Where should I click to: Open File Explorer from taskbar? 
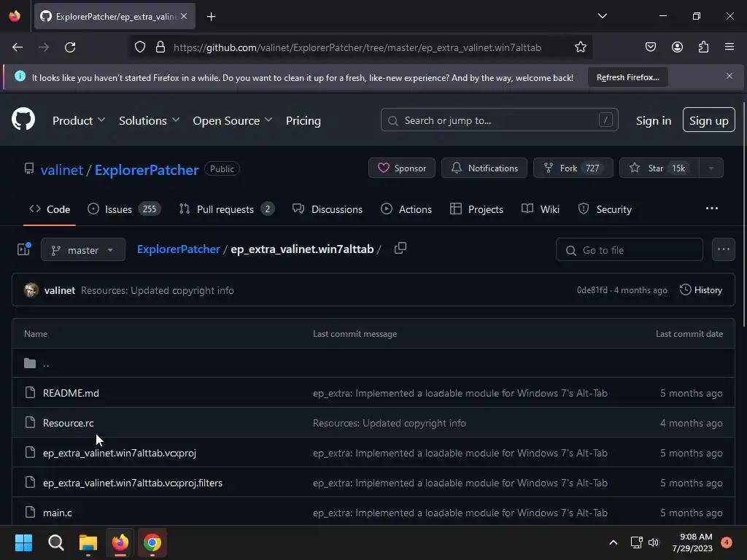tap(88, 542)
